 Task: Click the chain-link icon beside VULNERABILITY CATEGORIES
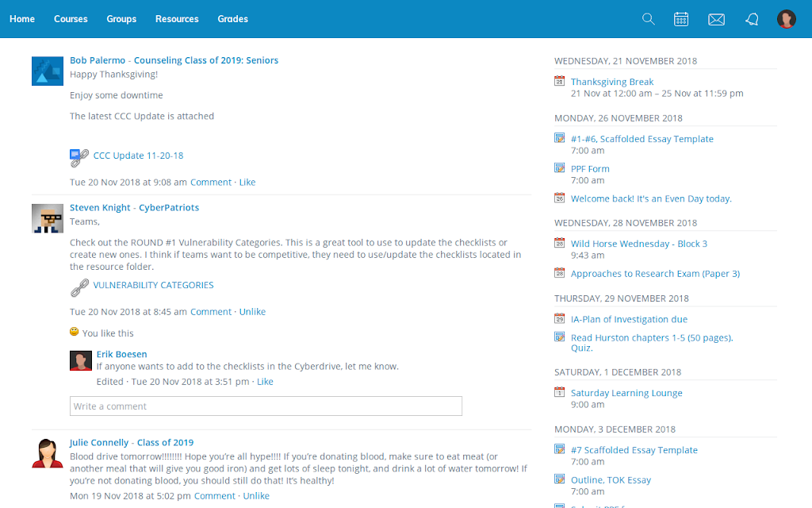click(x=79, y=287)
